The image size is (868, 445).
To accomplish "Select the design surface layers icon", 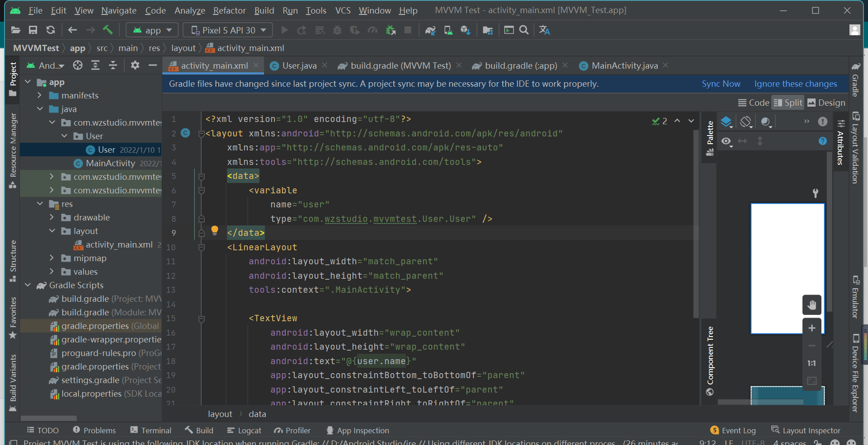I will [x=726, y=122].
